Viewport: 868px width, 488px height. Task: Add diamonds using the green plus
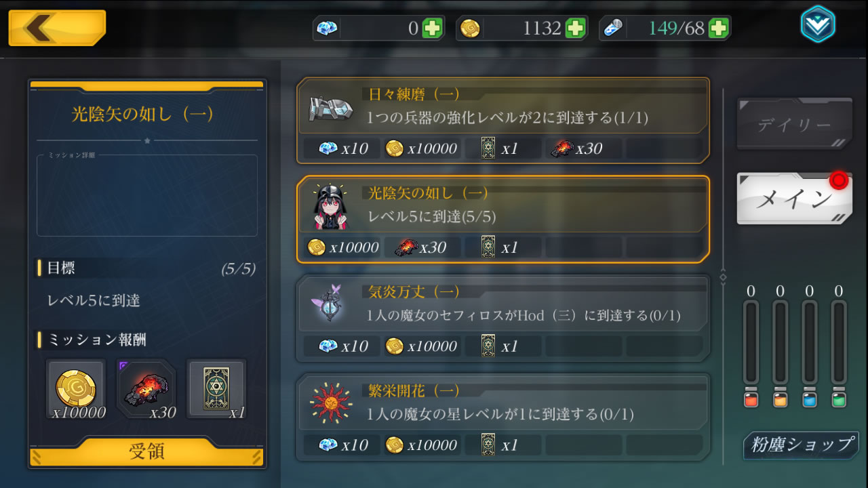click(x=432, y=28)
